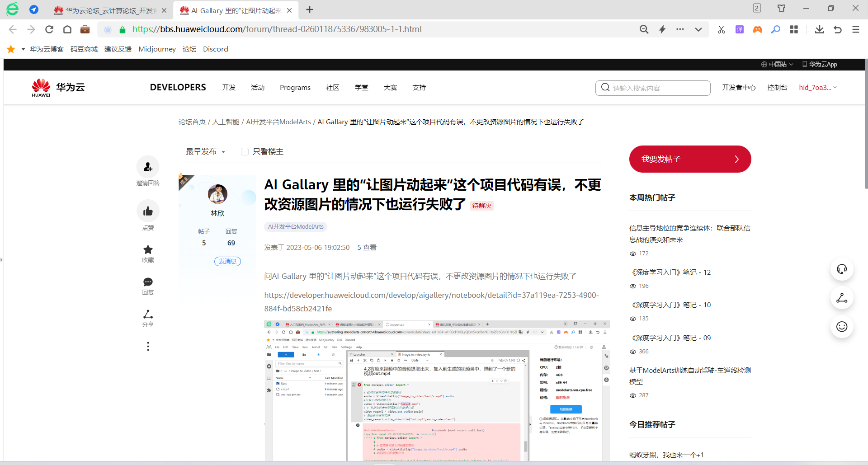Open the Discord bookmark
Image resolution: width=868 pixels, height=465 pixels.
[x=216, y=49]
